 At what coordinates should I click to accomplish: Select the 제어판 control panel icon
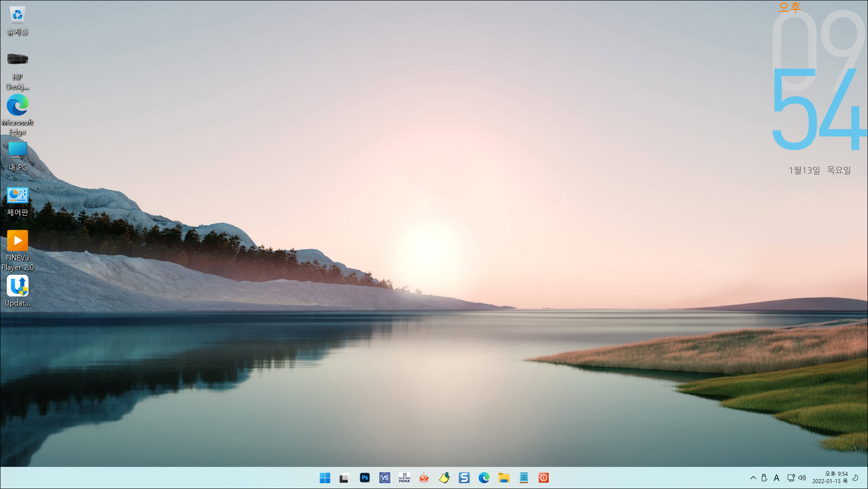(18, 202)
